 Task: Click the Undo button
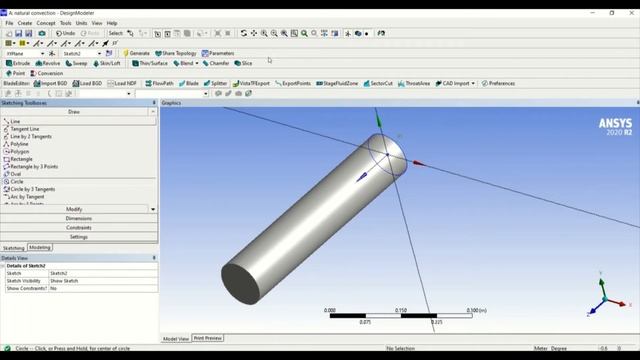(x=65, y=33)
